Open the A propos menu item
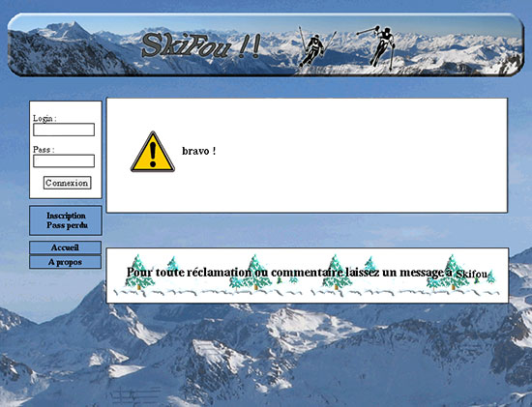532x407 pixels. 65,262
